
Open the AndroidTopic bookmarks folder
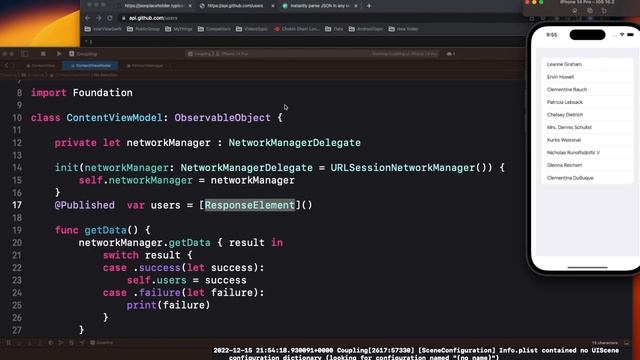point(366,29)
